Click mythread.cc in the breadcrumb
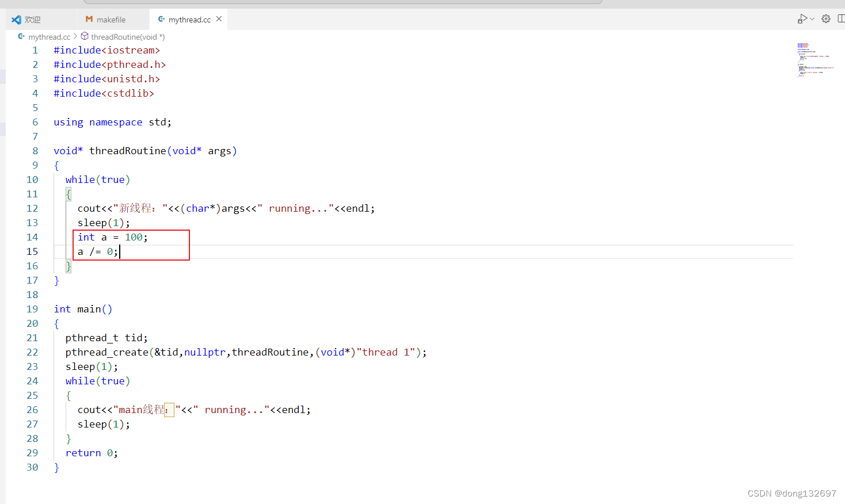 click(x=50, y=37)
